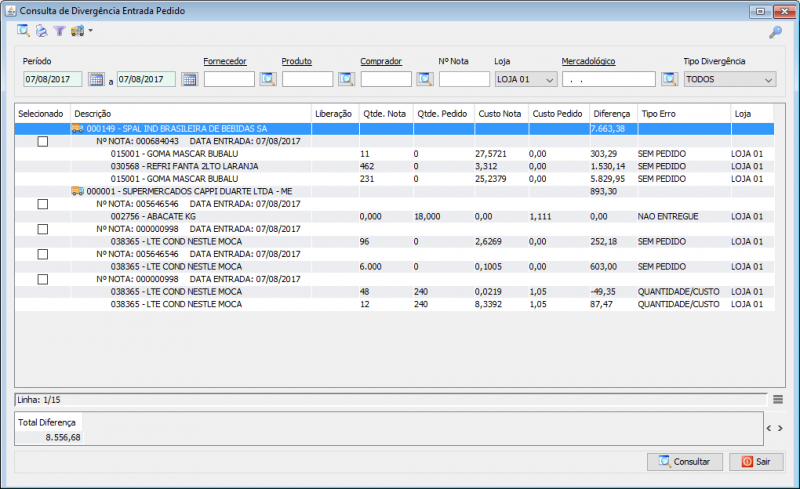Click the Fornecedor lookup search icon
Screen dimensions: 800x489
click(x=268, y=79)
